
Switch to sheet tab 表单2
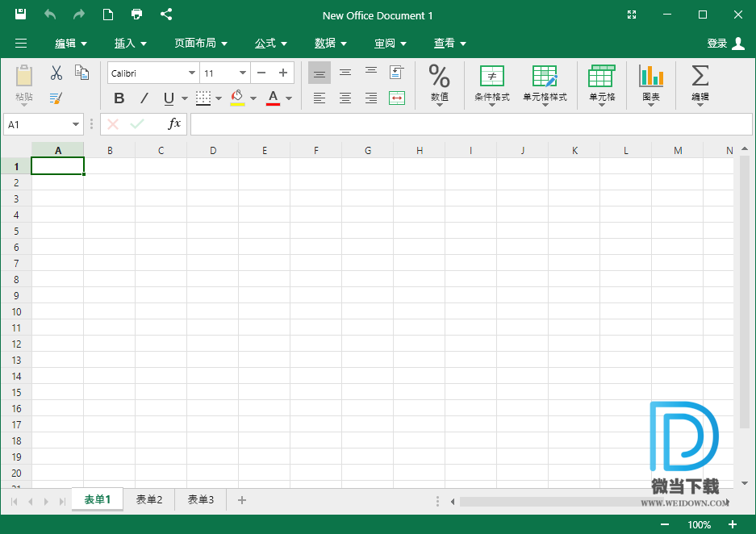pos(149,500)
